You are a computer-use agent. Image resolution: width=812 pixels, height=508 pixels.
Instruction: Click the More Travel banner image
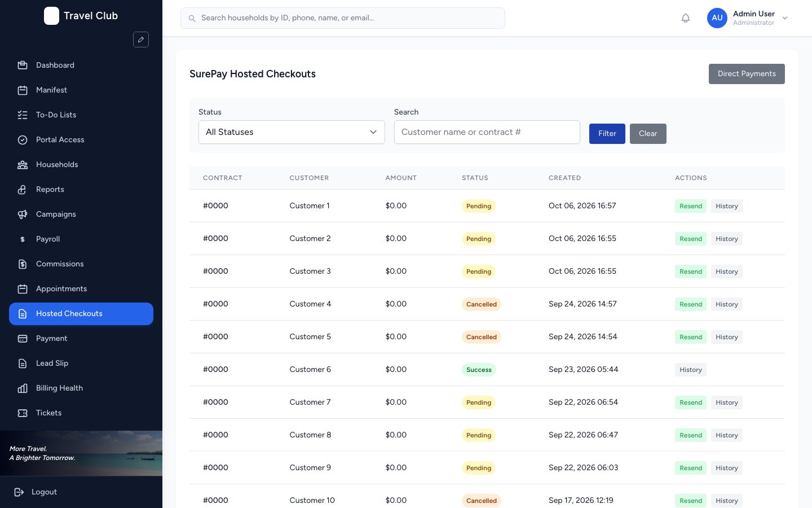point(81,453)
